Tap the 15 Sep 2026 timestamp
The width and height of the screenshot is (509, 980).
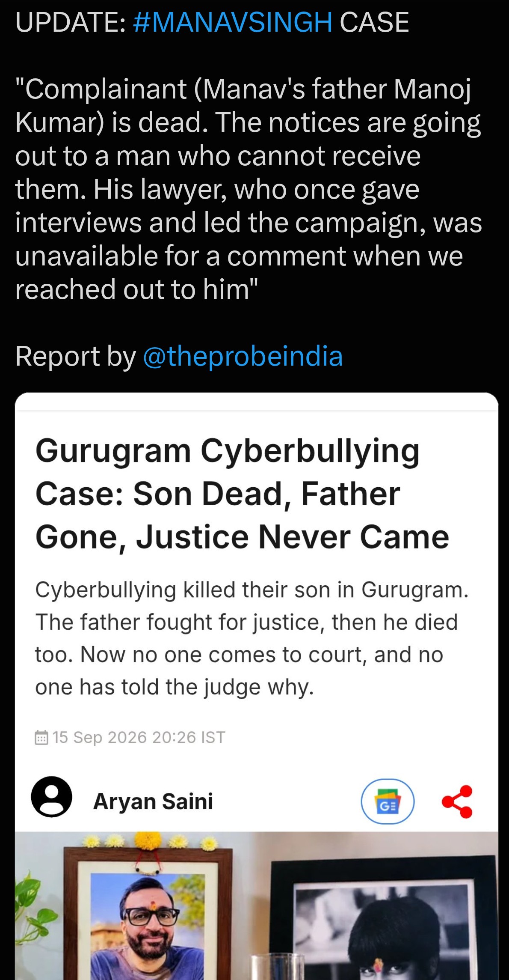139,738
